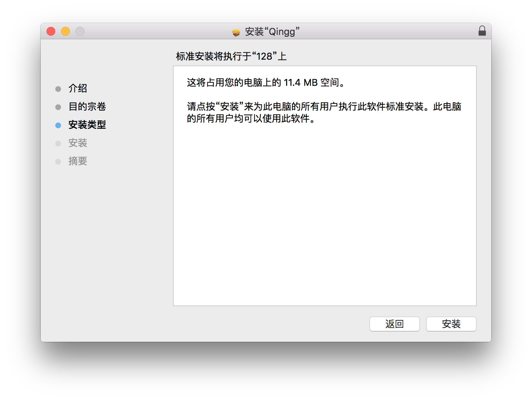Click the lock icon in title bar
Viewport: 532px width, 400px height.
tap(482, 31)
